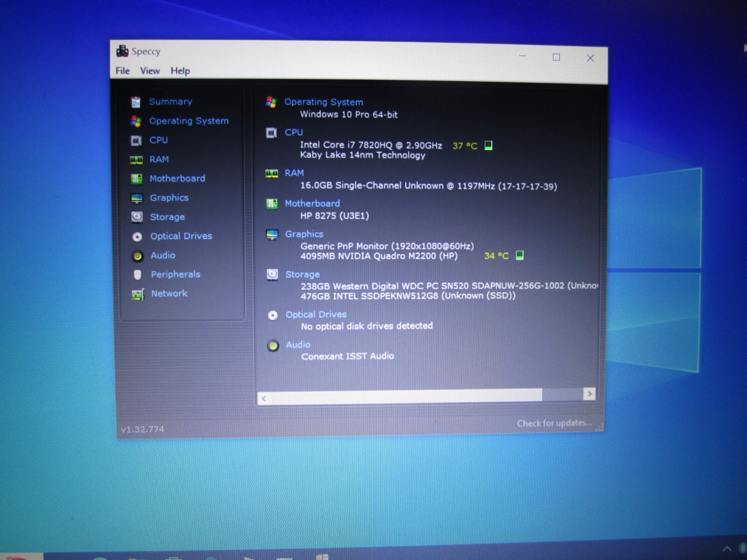Open Motherboard details from the sidebar icon

(x=136, y=179)
